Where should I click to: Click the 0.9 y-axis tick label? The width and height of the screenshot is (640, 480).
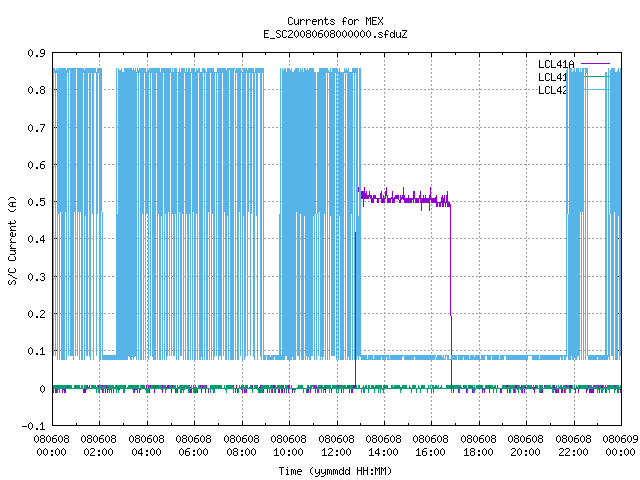37,53
